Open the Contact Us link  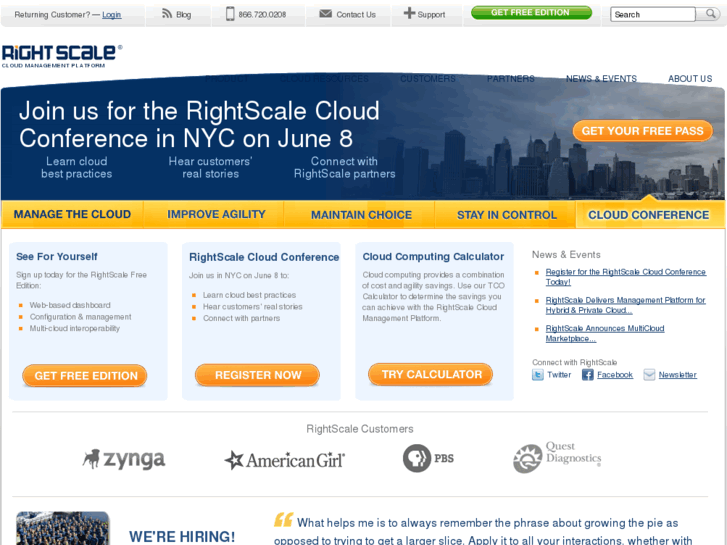pyautogui.click(x=356, y=15)
